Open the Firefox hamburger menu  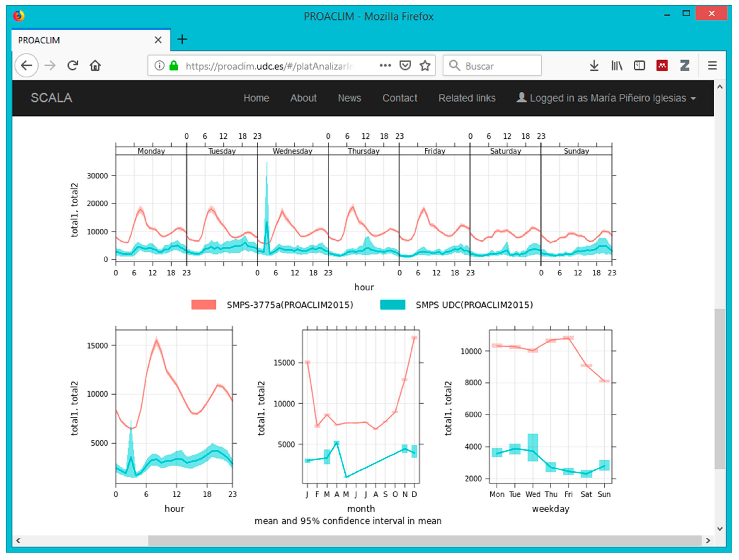coord(712,65)
